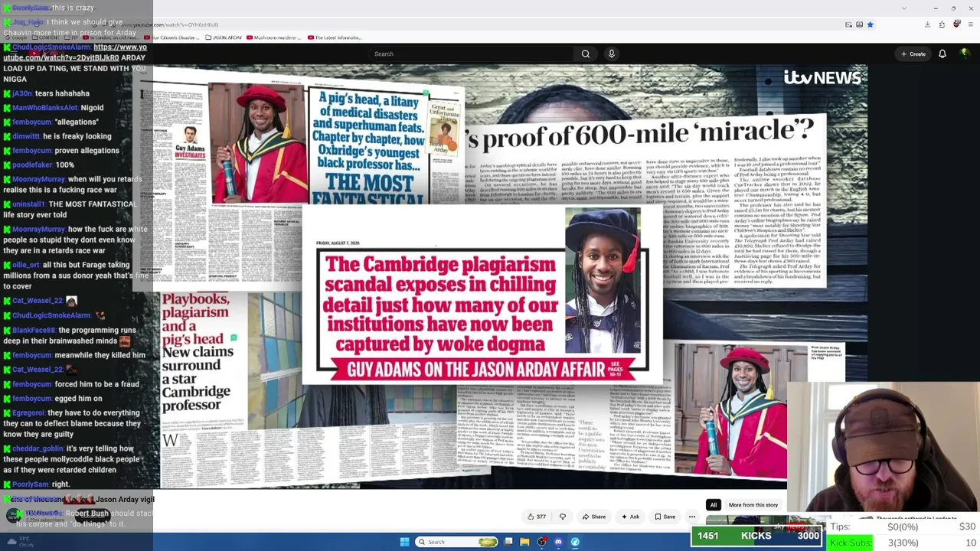Save the video to a playlist
The height and width of the screenshot is (551, 980).
coord(665,517)
